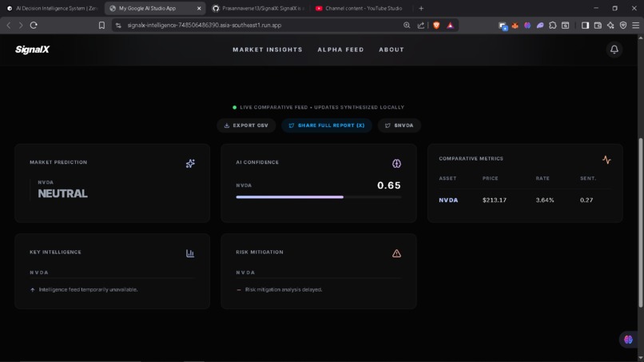Click the $213.17 price cell

[x=494, y=200]
